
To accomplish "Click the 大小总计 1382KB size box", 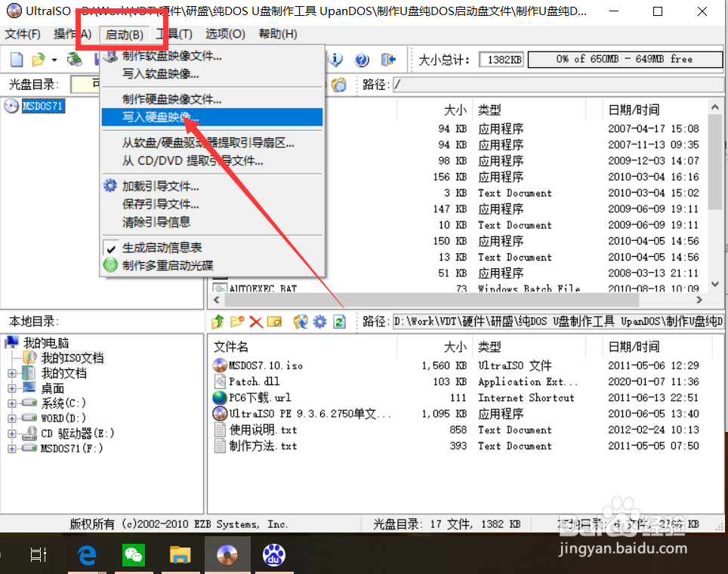I will point(501,60).
